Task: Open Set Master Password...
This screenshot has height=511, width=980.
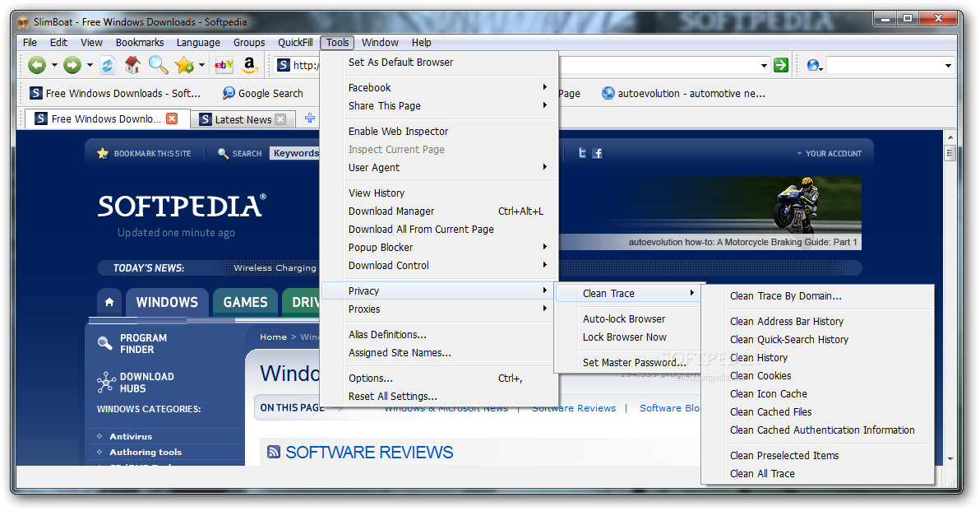Action: point(627,363)
